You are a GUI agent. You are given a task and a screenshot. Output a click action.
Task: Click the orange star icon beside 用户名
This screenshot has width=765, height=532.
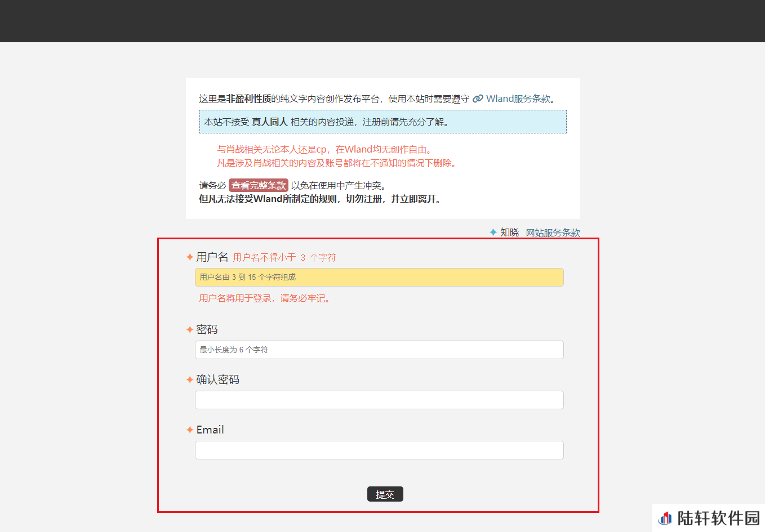[190, 257]
